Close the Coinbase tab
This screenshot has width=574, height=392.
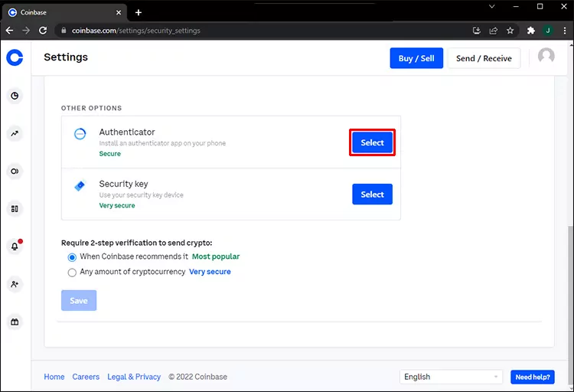point(119,12)
